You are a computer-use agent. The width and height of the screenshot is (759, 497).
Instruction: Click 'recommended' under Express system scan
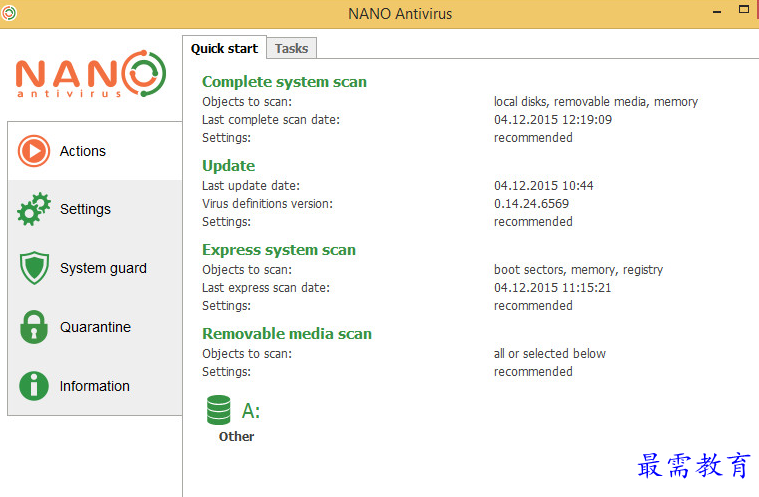pos(533,305)
